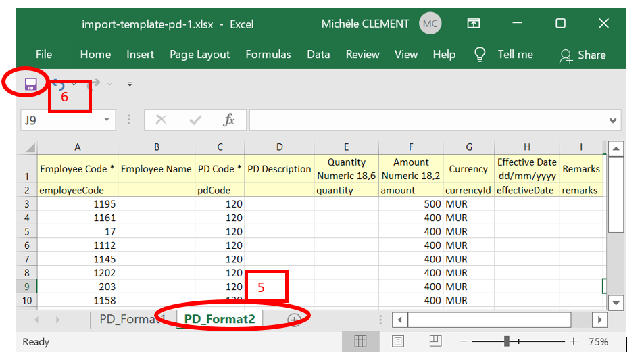The width and height of the screenshot is (644, 363).
Task: Open Insert Function via the fx icon
Action: click(229, 120)
